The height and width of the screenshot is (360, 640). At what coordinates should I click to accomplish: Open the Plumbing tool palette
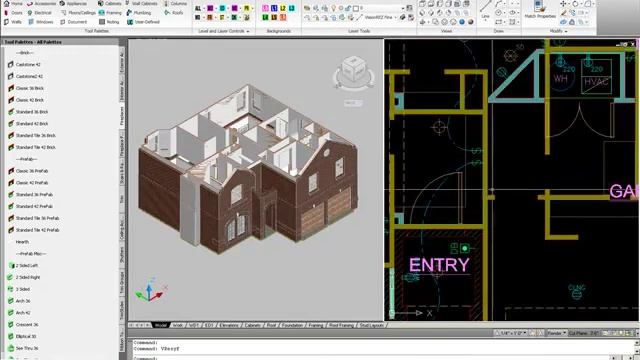point(138,13)
